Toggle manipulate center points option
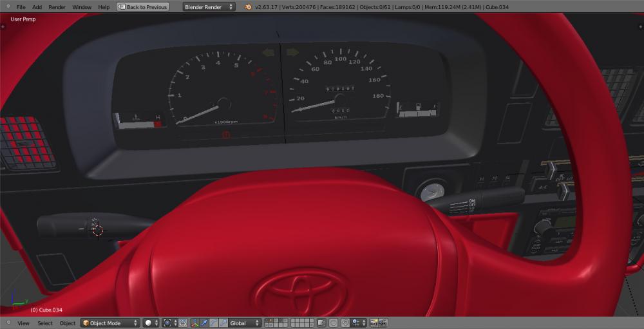Viewport: 644px width, 329px height. click(x=183, y=323)
